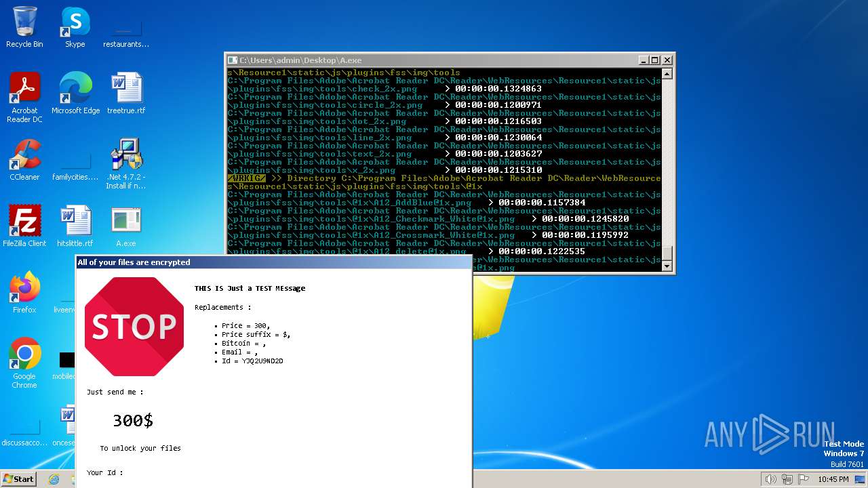Select Acrobat Reader DC shortcut
The height and width of the screenshot is (488, 868).
(x=24, y=98)
